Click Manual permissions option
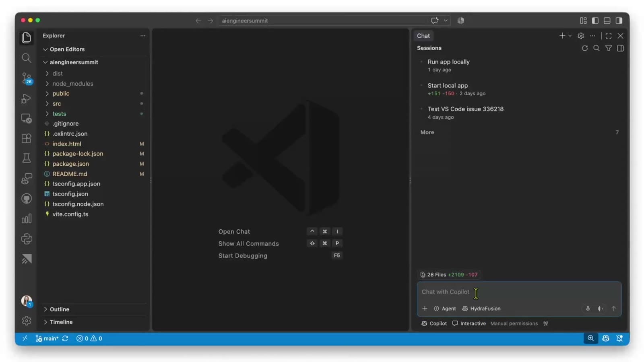This screenshot has width=644, height=362. coord(514,323)
